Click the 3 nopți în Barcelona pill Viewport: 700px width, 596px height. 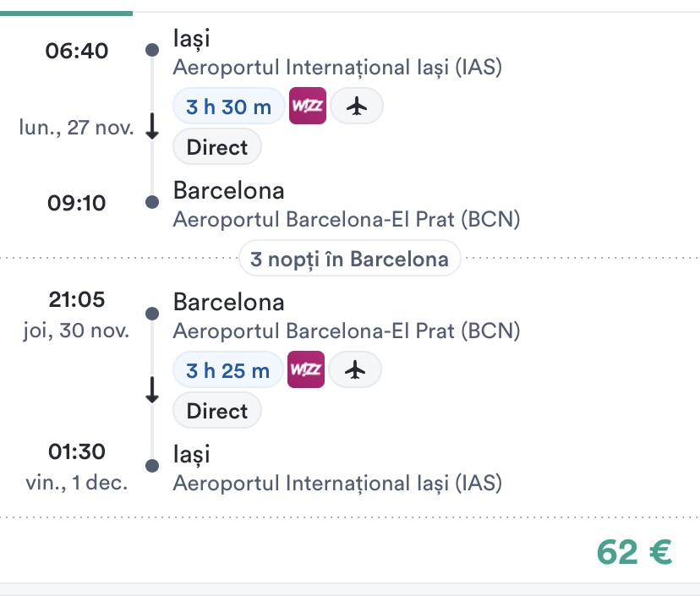click(x=349, y=259)
